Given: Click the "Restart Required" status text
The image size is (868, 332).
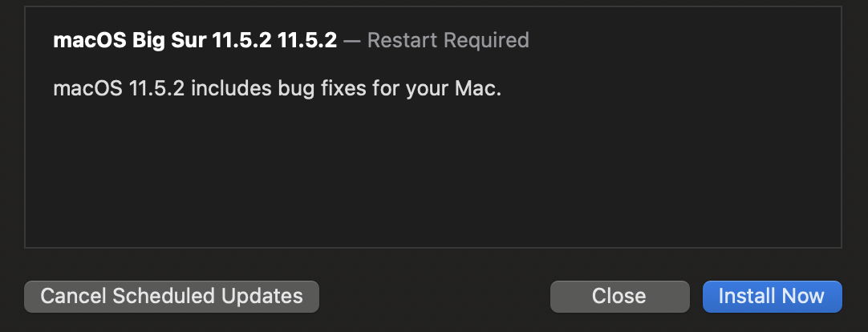Looking at the screenshot, I should pos(448,40).
